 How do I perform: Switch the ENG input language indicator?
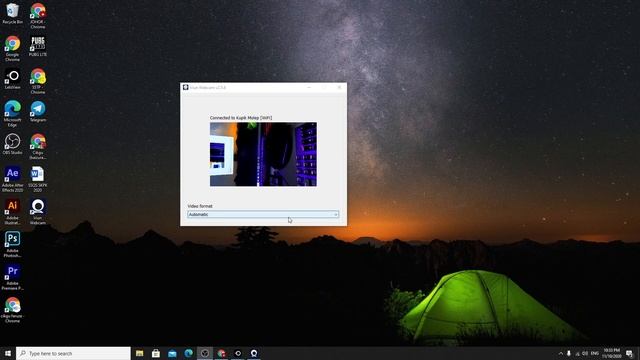(x=595, y=353)
